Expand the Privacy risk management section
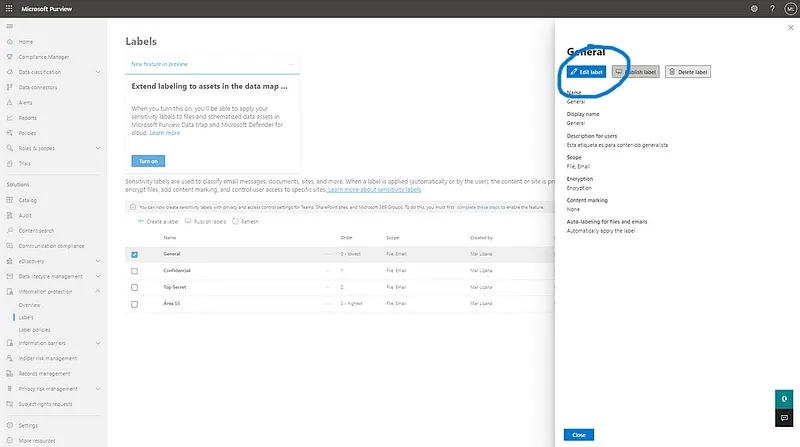The width and height of the screenshot is (800, 447). [x=98, y=389]
